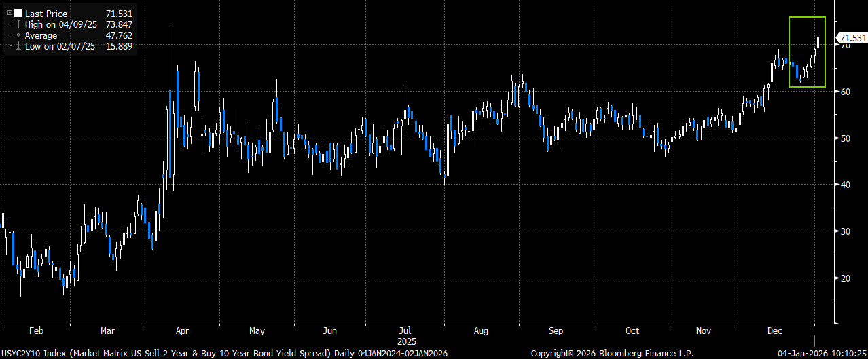Click the 71.531 value in legend
The image size is (868, 359).
(x=118, y=13)
